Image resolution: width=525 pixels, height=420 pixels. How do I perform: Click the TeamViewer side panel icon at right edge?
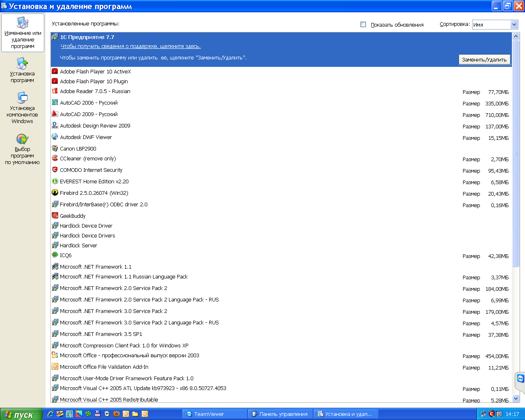[520, 379]
